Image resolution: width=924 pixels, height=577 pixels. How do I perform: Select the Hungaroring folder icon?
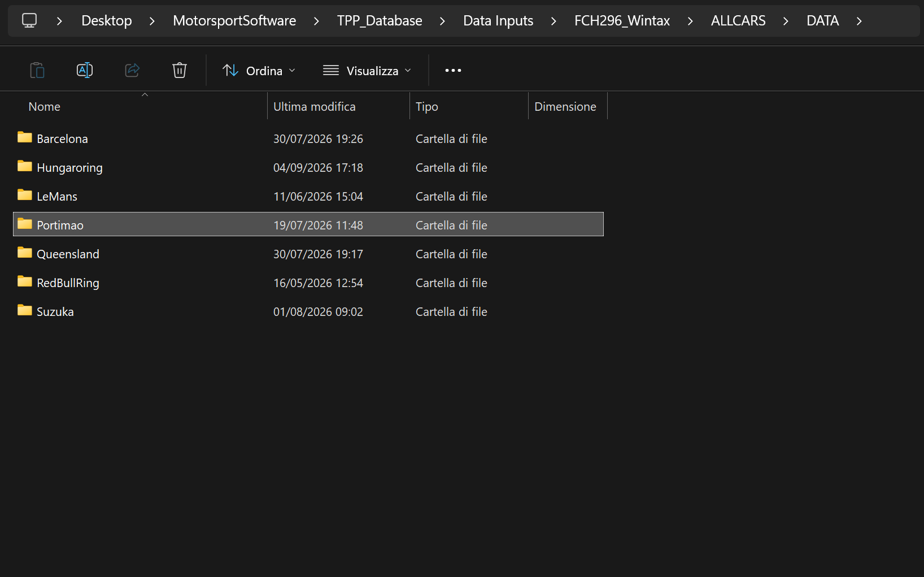click(25, 166)
